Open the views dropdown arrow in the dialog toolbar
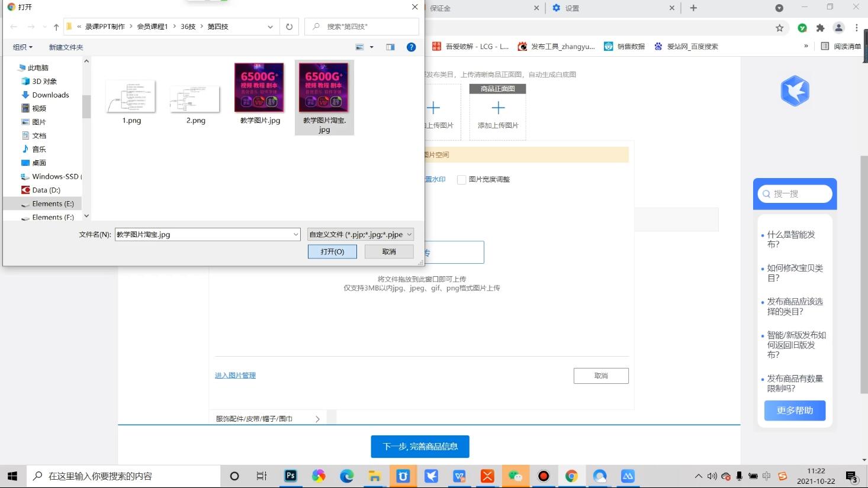 click(x=370, y=47)
